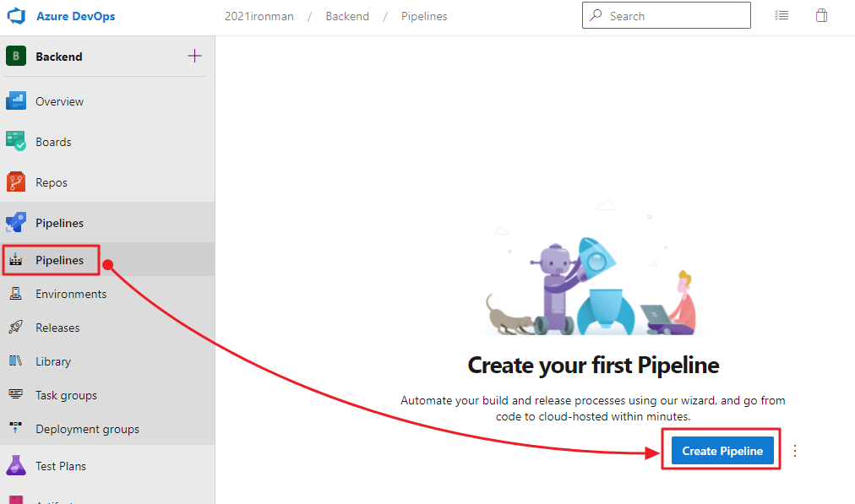
Task: Click the plus icon next to Backend
Action: click(194, 56)
